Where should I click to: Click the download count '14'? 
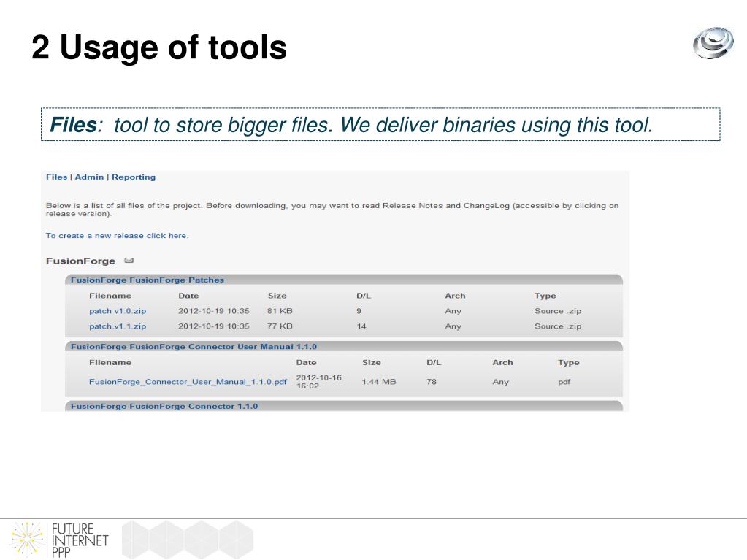tap(361, 326)
